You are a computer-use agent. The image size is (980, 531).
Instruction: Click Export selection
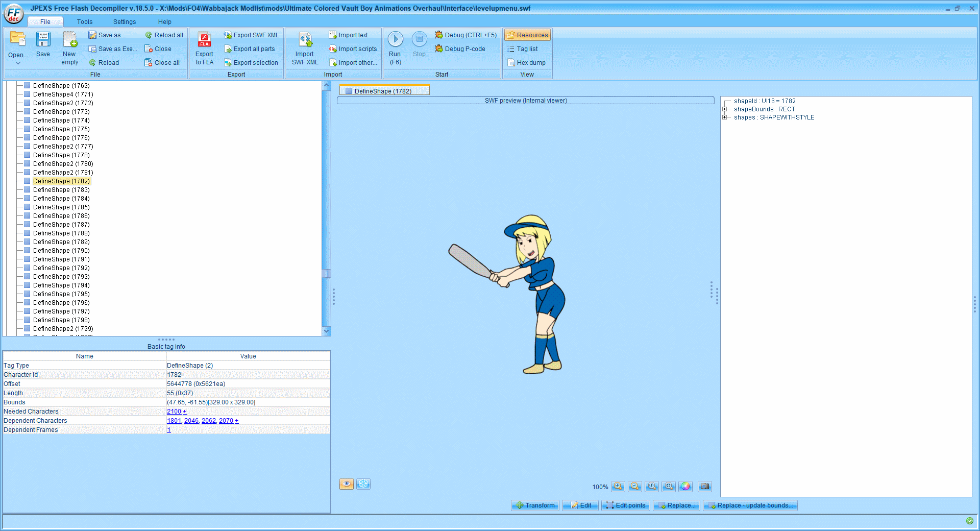point(251,63)
